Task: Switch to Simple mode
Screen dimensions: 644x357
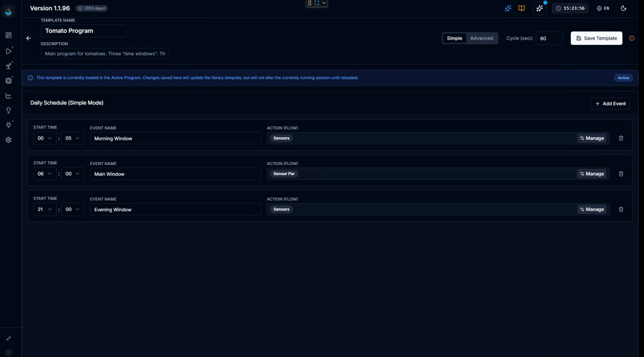Action: pyautogui.click(x=454, y=38)
